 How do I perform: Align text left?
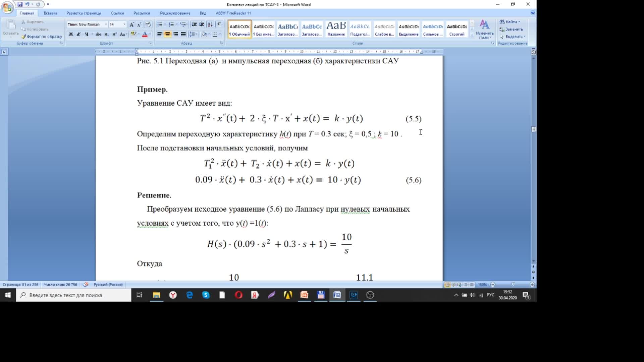[x=160, y=34]
